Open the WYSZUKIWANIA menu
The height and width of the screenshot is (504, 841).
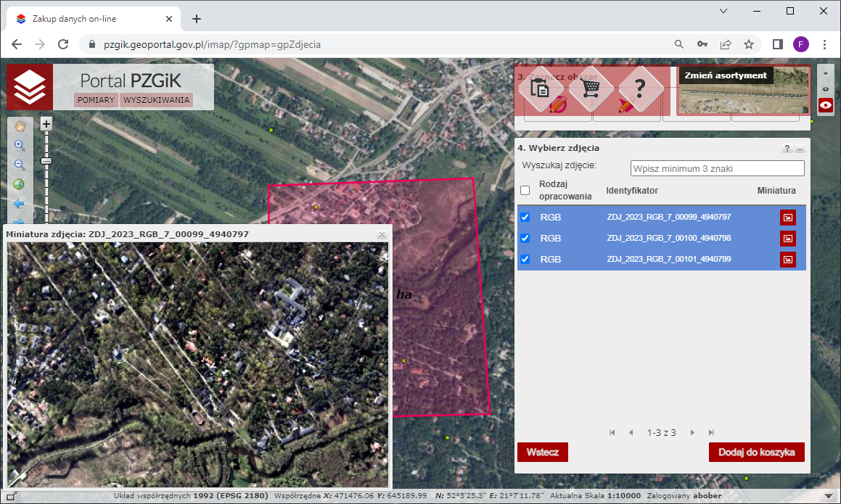pyautogui.click(x=156, y=100)
